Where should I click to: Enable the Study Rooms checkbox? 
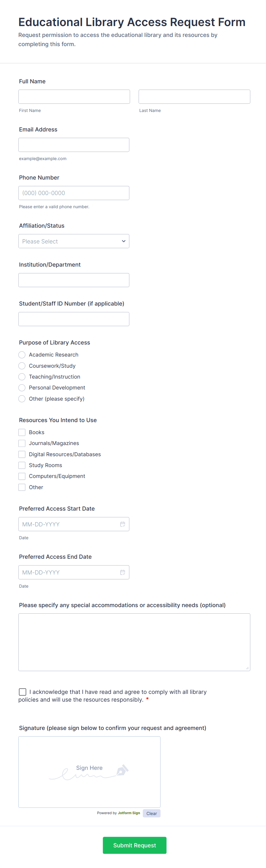21,465
